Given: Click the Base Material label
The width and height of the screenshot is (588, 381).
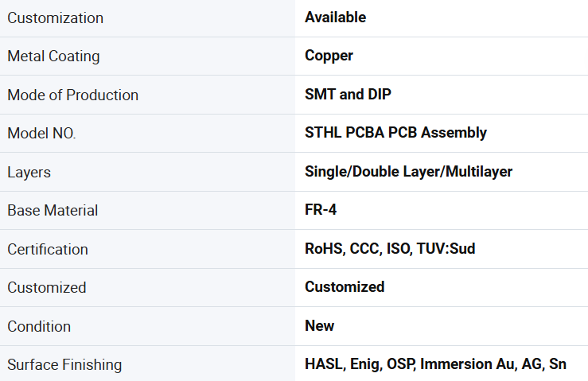Looking at the screenshot, I should (53, 210).
